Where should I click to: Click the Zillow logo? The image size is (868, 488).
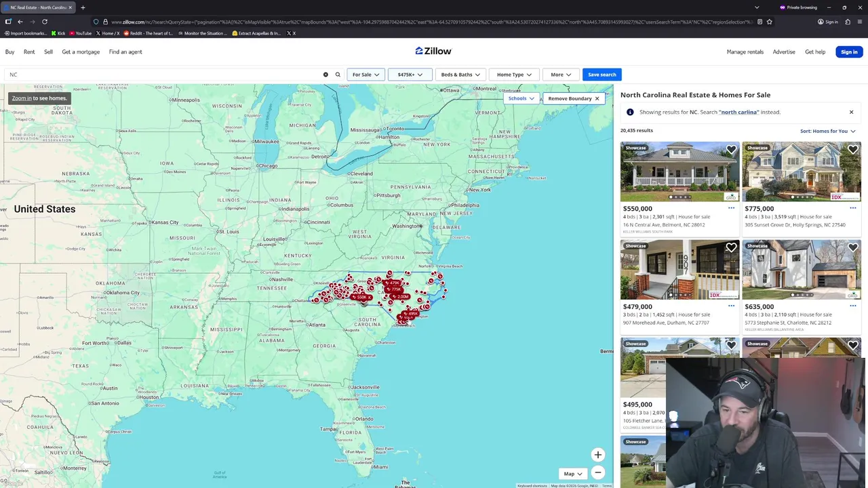pyautogui.click(x=433, y=51)
